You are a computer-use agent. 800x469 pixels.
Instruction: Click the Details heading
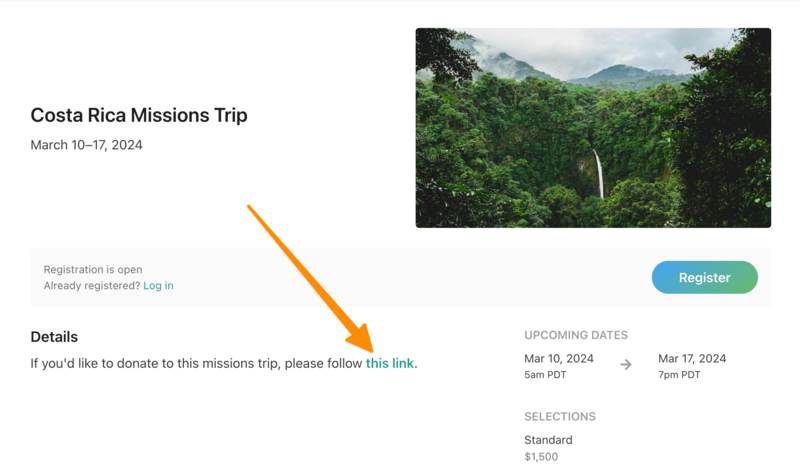pos(54,337)
